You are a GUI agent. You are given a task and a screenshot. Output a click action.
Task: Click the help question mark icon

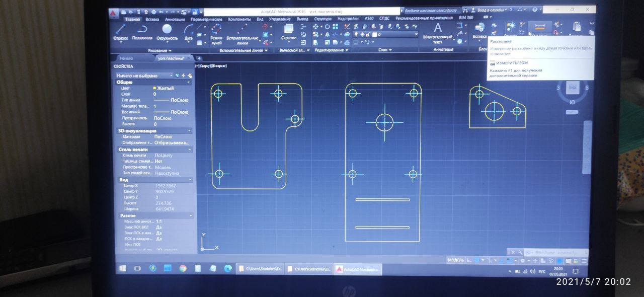click(x=534, y=10)
